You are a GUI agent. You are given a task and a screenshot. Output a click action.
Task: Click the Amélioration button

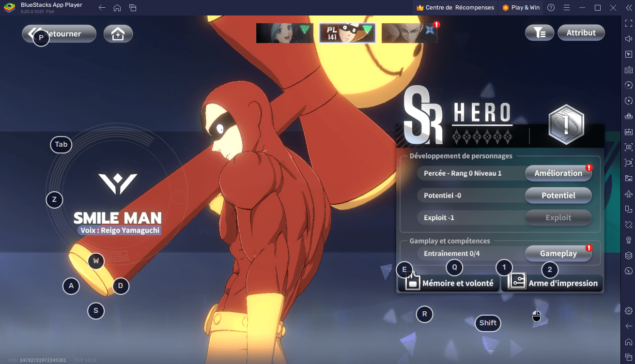pos(558,173)
